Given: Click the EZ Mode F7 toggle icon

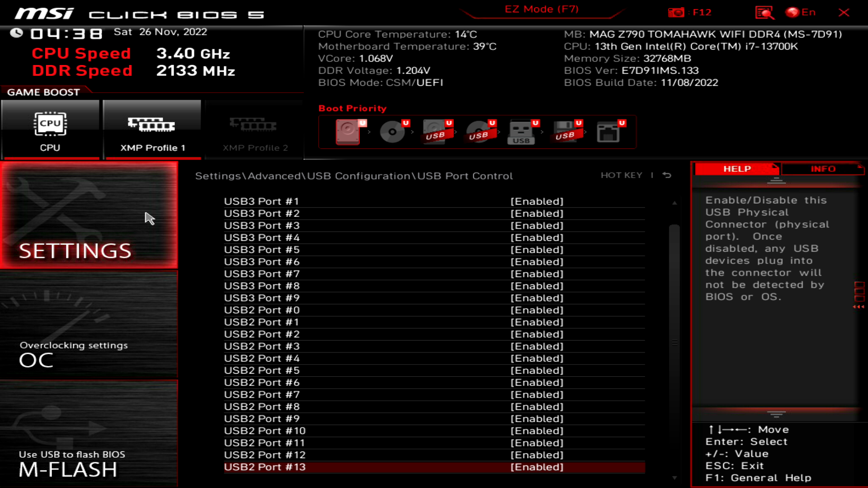Looking at the screenshot, I should [x=541, y=9].
